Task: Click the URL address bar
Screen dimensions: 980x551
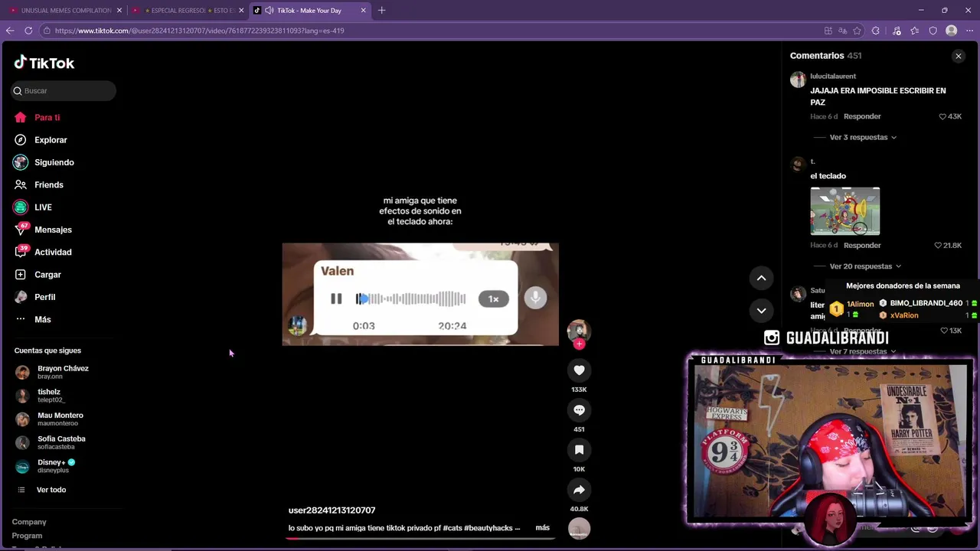Action: (429, 31)
